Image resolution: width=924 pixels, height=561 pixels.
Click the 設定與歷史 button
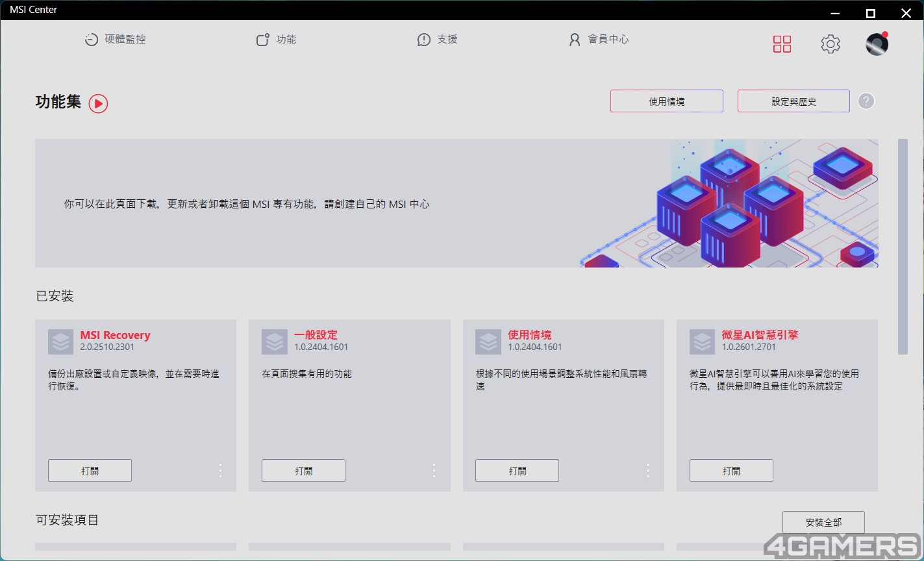[793, 101]
